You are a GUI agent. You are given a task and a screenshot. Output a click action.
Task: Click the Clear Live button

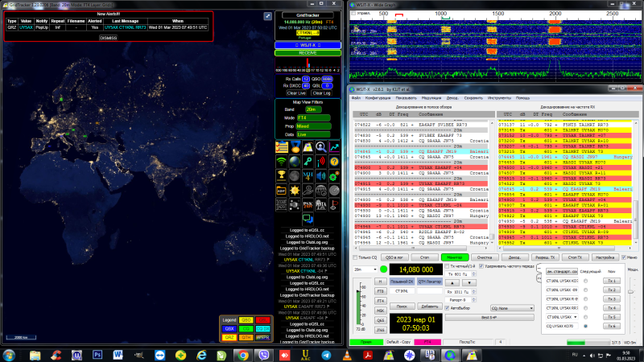(x=296, y=93)
